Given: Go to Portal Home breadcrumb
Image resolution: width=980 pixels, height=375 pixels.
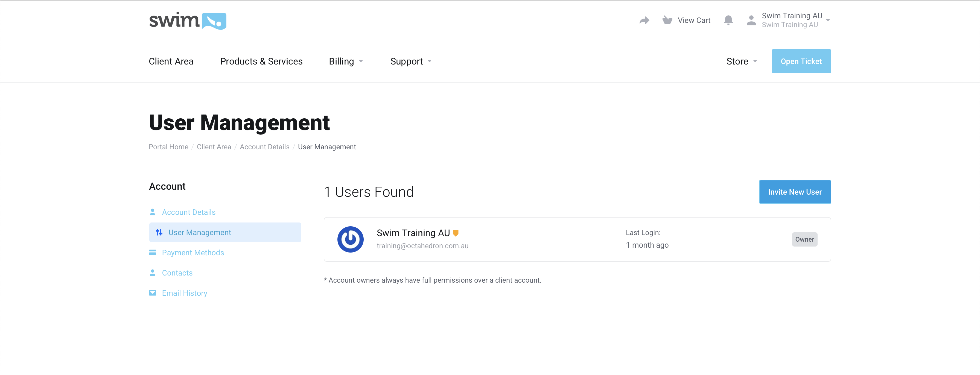Looking at the screenshot, I should 168,147.
